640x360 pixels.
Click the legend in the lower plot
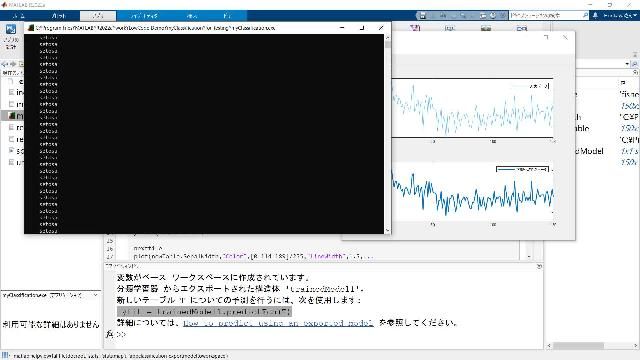click(522, 169)
